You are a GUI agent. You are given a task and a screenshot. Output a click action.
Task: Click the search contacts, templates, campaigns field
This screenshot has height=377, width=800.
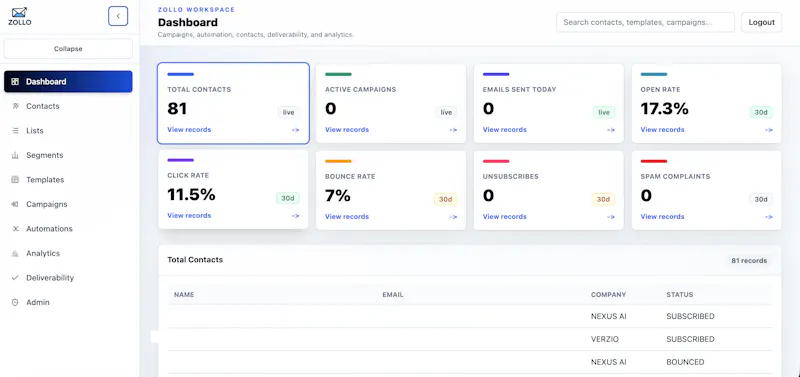coord(645,22)
